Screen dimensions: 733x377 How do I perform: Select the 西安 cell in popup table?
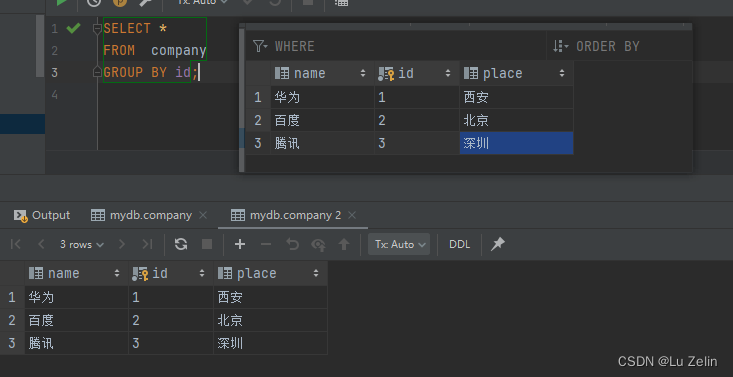coord(516,97)
